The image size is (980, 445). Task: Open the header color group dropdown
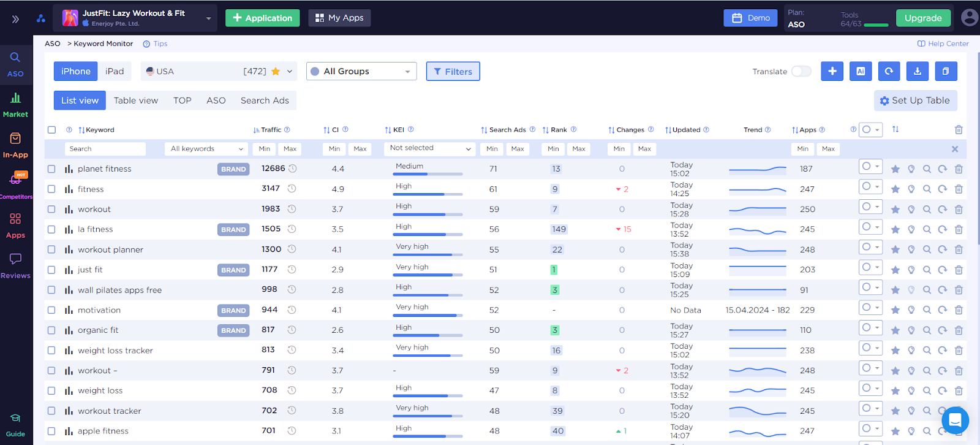[870, 129]
